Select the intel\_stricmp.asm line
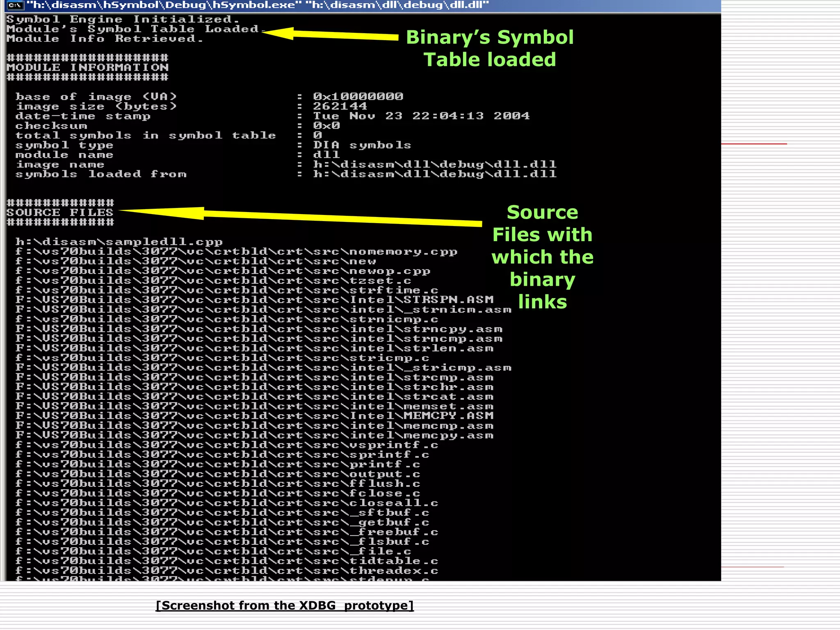 point(263,368)
